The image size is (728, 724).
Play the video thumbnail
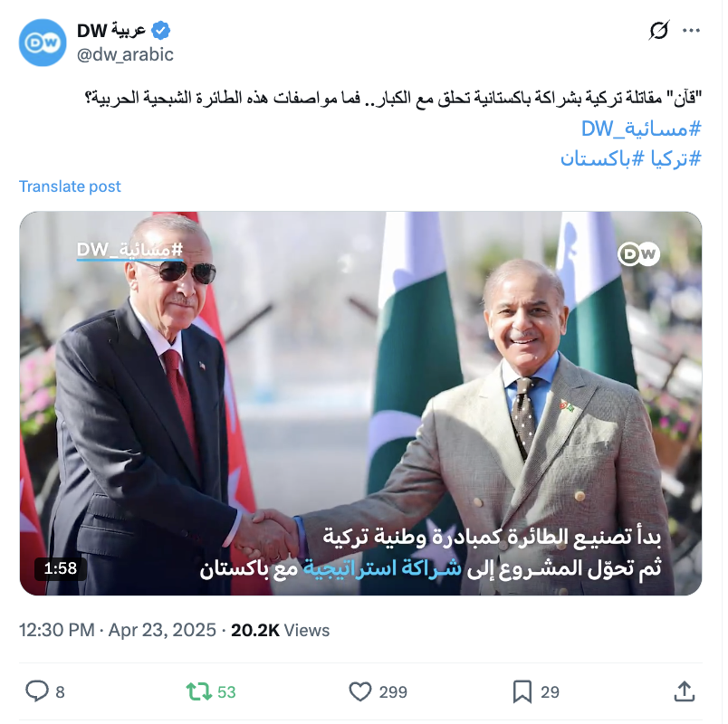pos(360,404)
